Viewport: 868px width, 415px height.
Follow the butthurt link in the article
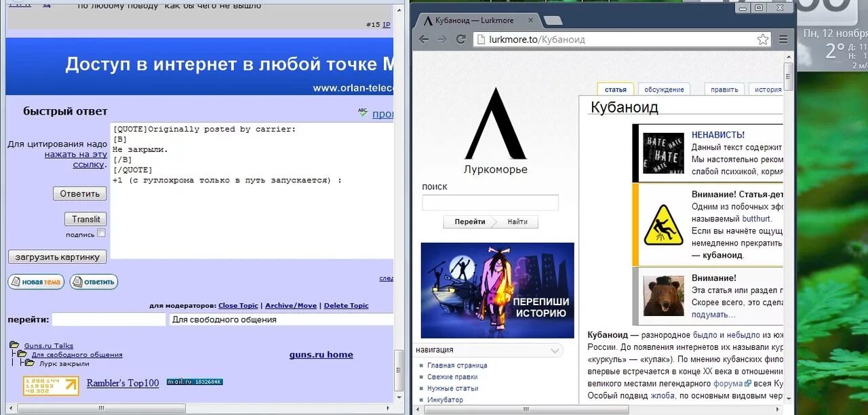tap(757, 219)
